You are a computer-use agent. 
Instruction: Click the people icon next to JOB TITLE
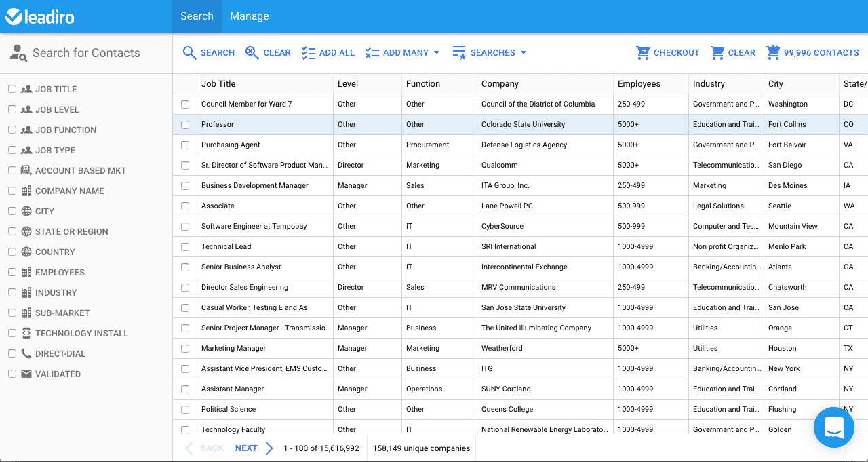click(x=26, y=89)
